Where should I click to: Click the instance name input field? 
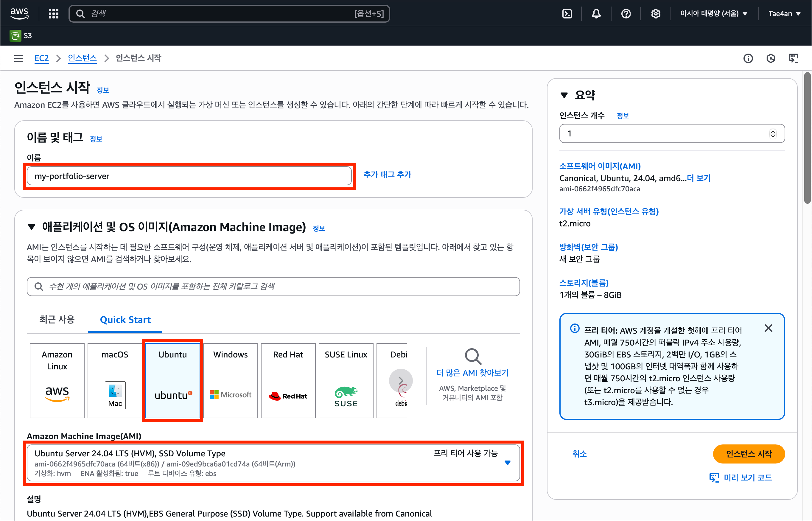[x=189, y=176]
